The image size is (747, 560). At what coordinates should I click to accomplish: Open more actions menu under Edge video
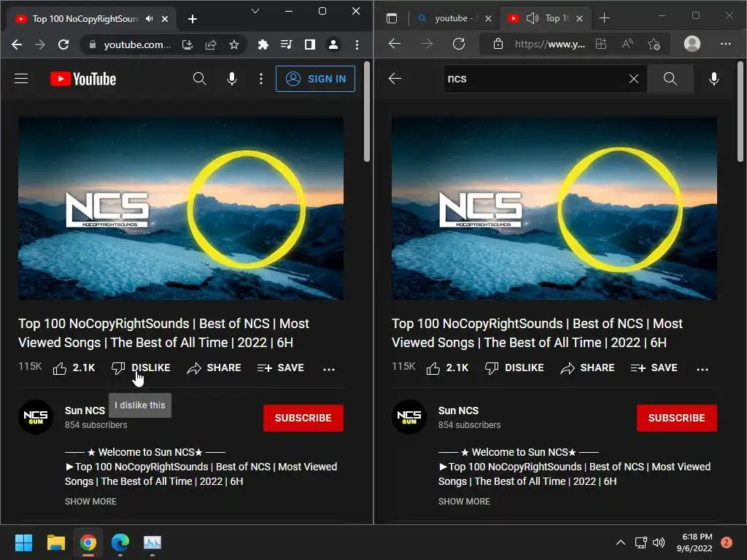coord(703,368)
